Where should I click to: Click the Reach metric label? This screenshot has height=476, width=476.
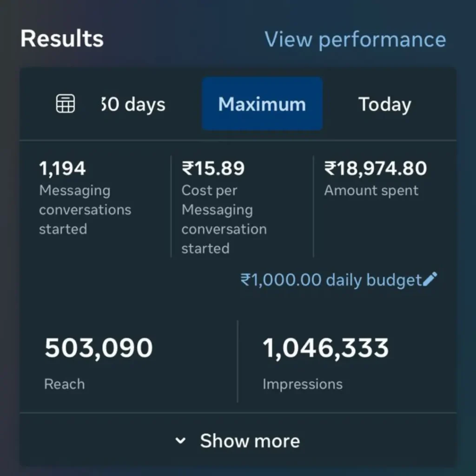[x=65, y=384]
